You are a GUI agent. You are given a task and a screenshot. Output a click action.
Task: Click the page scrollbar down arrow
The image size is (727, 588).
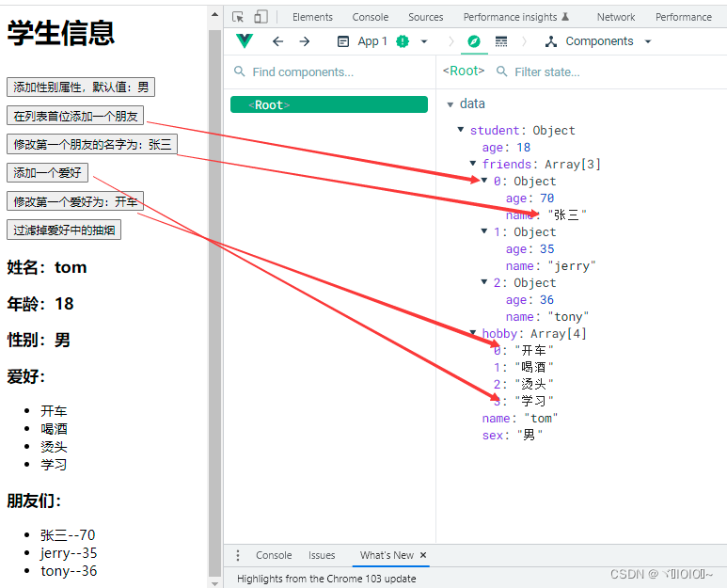click(214, 583)
